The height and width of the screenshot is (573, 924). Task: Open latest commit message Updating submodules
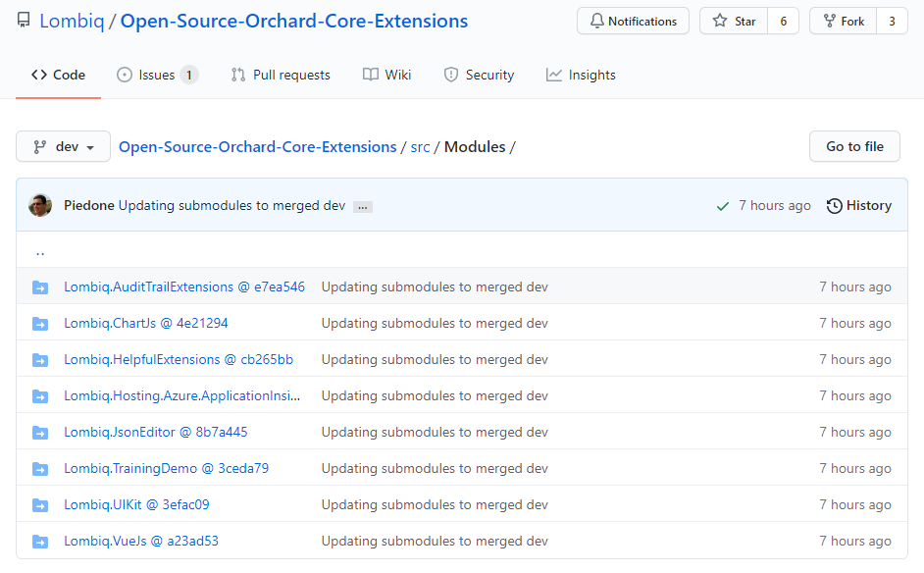(231, 205)
